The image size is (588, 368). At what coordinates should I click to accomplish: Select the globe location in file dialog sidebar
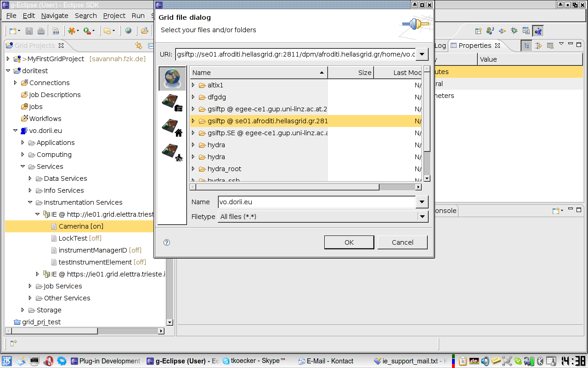click(172, 79)
